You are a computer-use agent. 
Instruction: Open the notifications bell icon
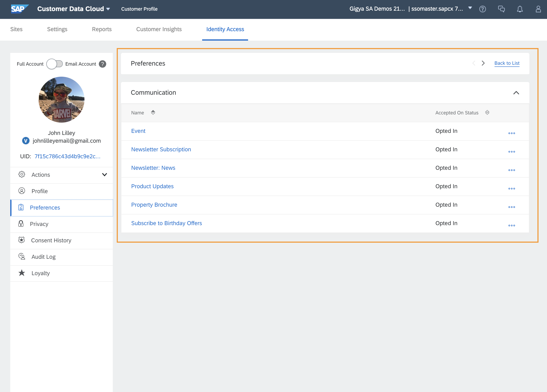click(520, 9)
